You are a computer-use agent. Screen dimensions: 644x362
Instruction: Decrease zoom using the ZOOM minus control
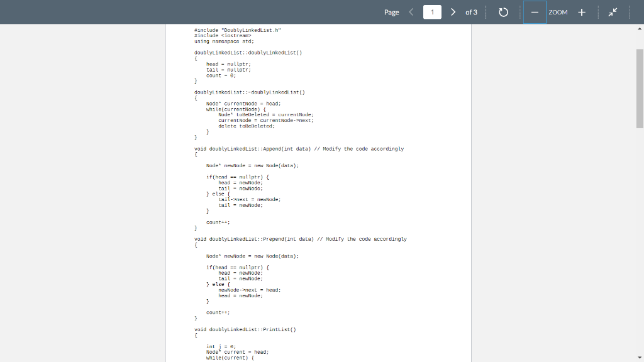click(x=535, y=12)
